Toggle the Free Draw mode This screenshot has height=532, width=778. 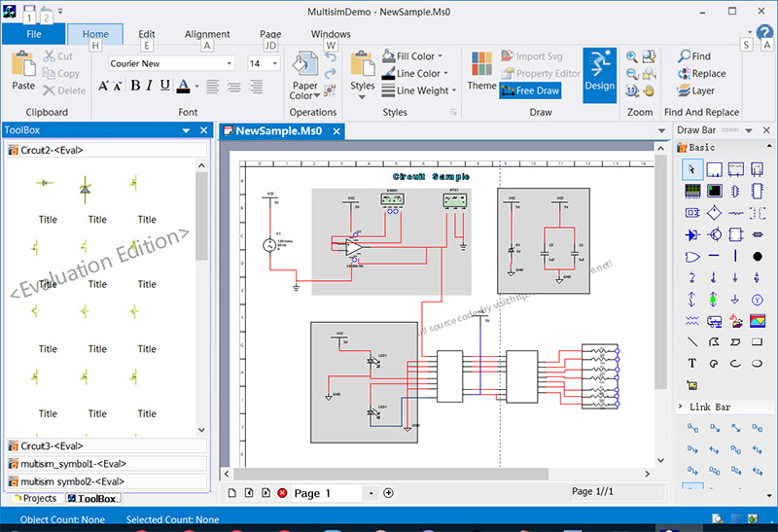point(530,90)
